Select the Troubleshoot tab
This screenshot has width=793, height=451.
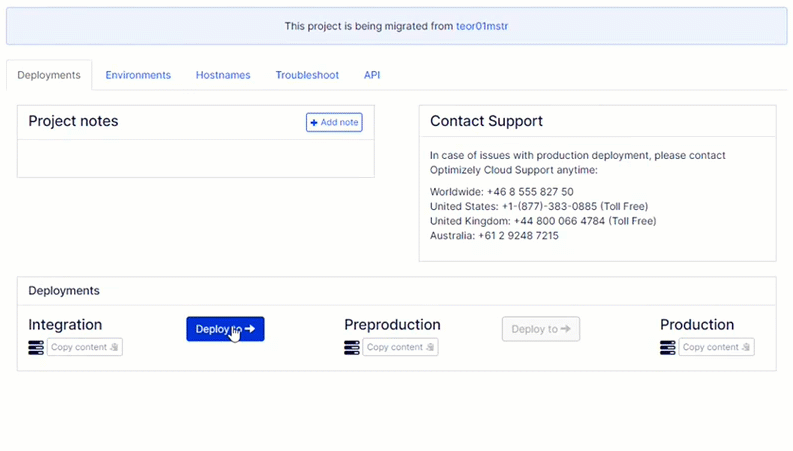[x=307, y=75]
